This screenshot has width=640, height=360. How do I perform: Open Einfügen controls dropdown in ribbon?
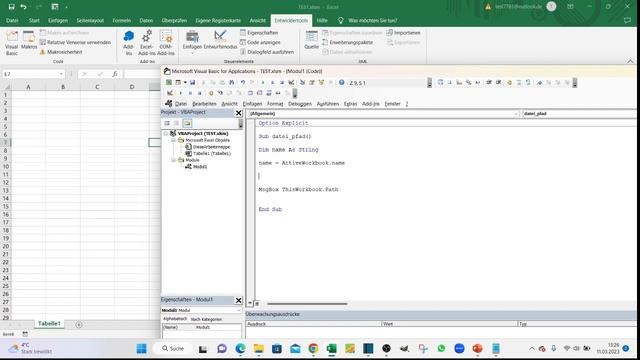(192, 42)
